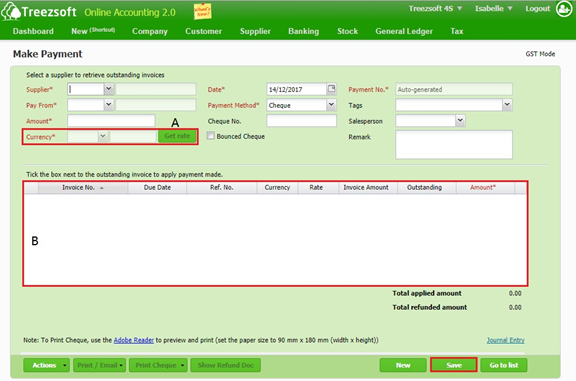Click the Save button
Image resolution: width=576 pixels, height=381 pixels.
pyautogui.click(x=454, y=365)
